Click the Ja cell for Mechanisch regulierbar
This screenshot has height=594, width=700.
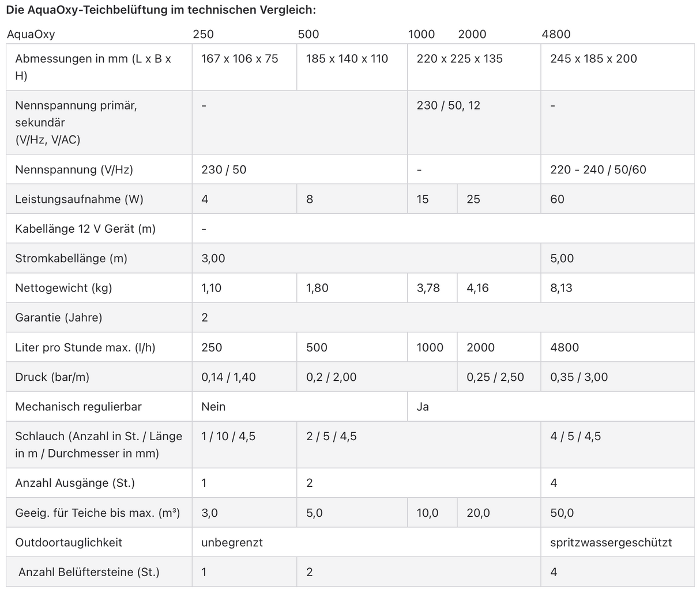[423, 407]
